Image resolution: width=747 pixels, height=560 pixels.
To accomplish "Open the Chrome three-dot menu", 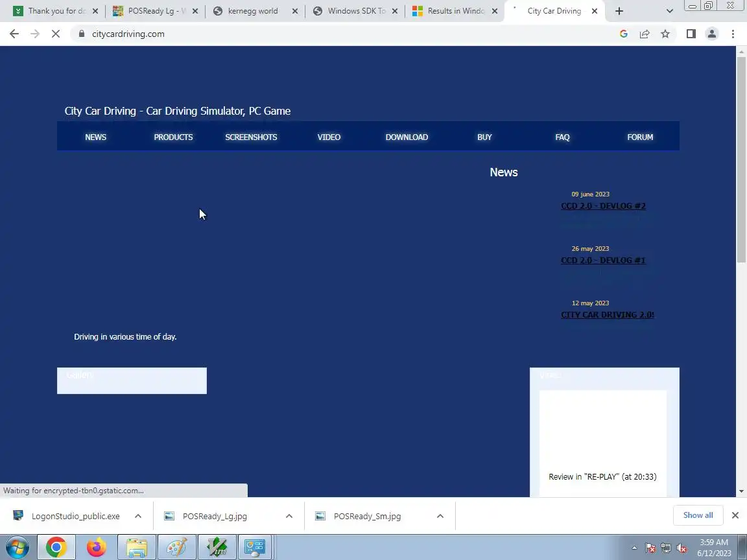I will pyautogui.click(x=733, y=34).
